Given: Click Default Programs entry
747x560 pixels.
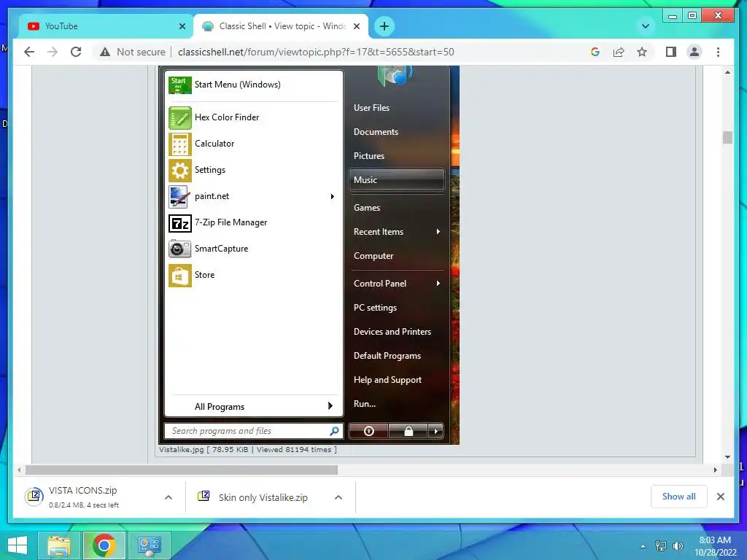Looking at the screenshot, I should (387, 356).
